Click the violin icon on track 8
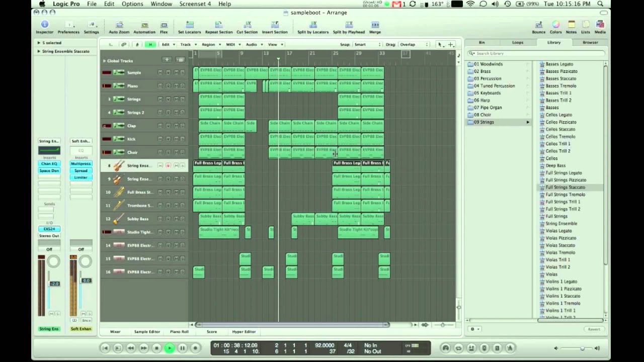The image size is (644, 362). (x=119, y=165)
